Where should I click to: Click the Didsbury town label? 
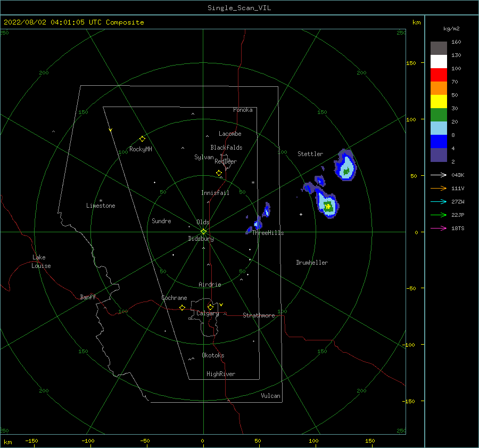pyautogui.click(x=201, y=239)
